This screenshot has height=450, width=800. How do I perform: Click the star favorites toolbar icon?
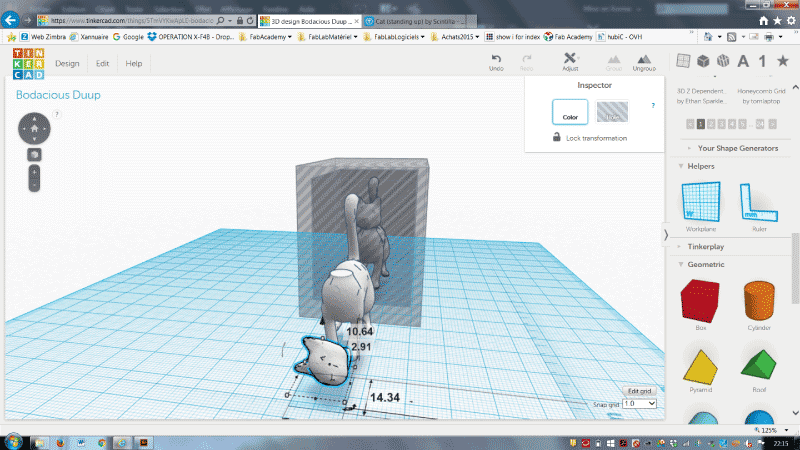pos(783,61)
